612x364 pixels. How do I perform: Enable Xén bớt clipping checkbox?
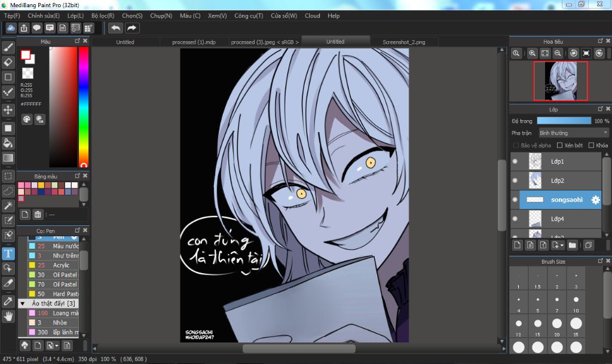click(x=559, y=145)
